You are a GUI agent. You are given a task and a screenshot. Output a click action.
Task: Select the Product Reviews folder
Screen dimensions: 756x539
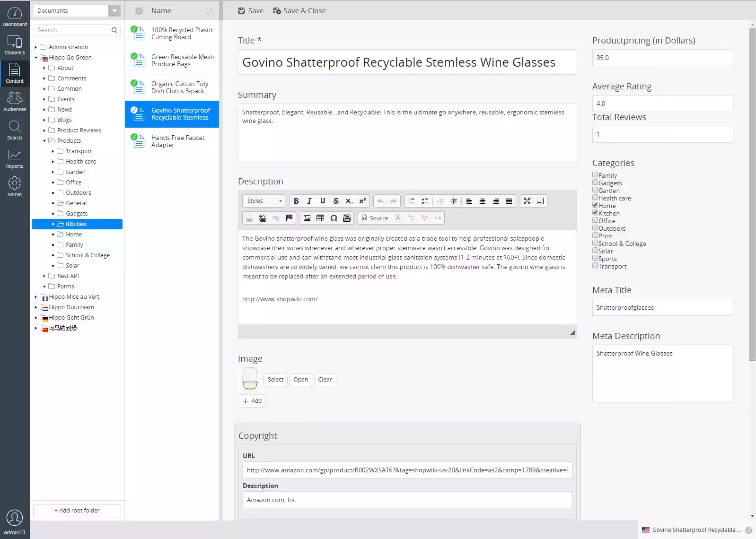tap(79, 130)
